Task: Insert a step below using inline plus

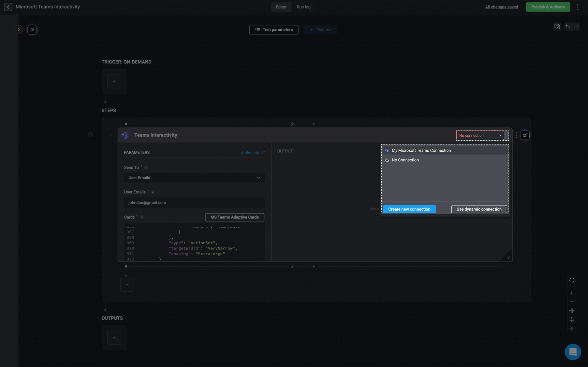Action: coord(314,266)
